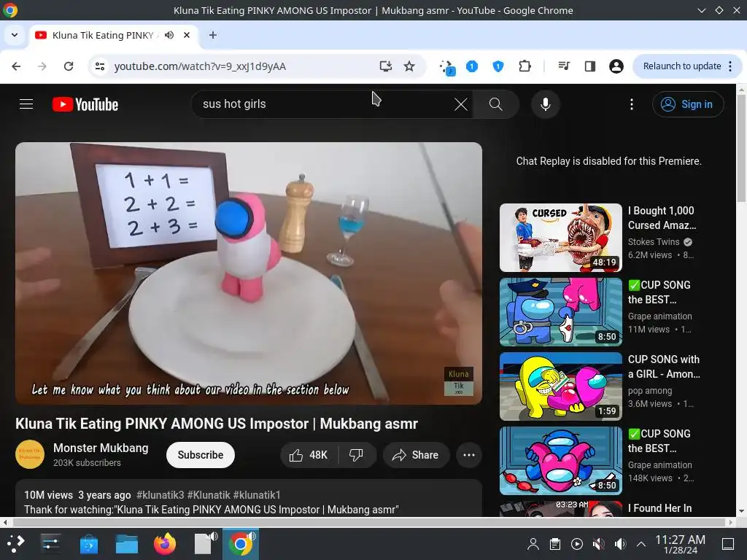Click the Share button
The height and width of the screenshot is (560, 747).
point(416,455)
